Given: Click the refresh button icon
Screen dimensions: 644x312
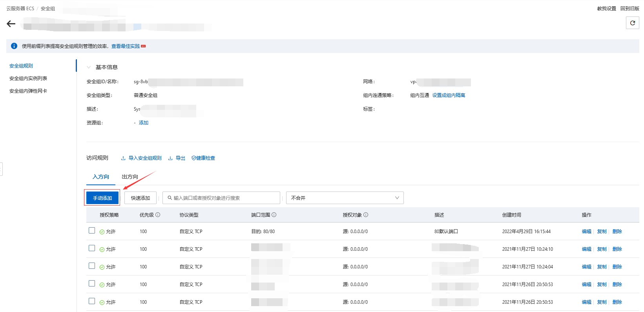Looking at the screenshot, I should tap(633, 23).
